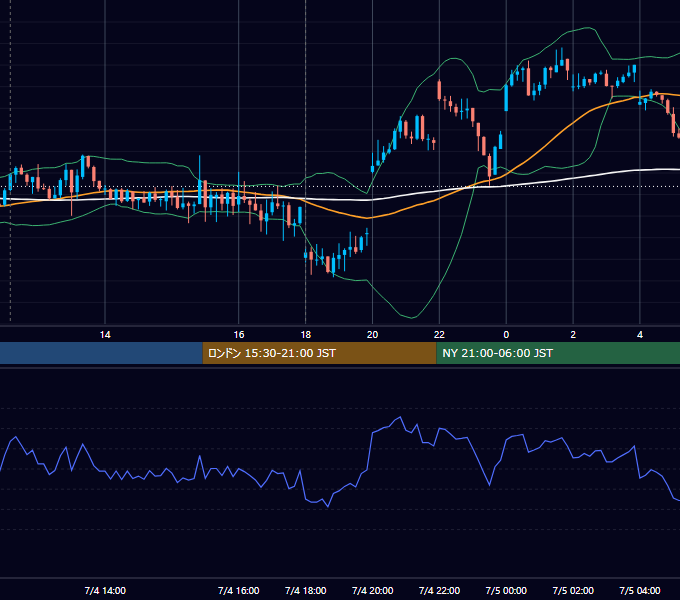Click the 14 hour axis label
The width and height of the screenshot is (680, 600).
(x=105, y=335)
